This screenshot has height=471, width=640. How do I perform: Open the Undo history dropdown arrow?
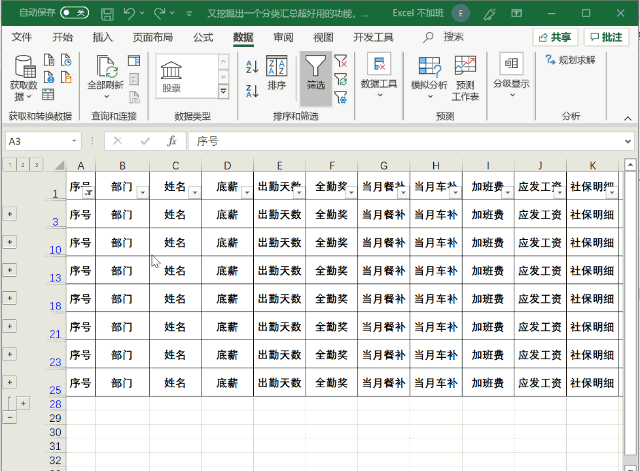[x=142, y=13]
